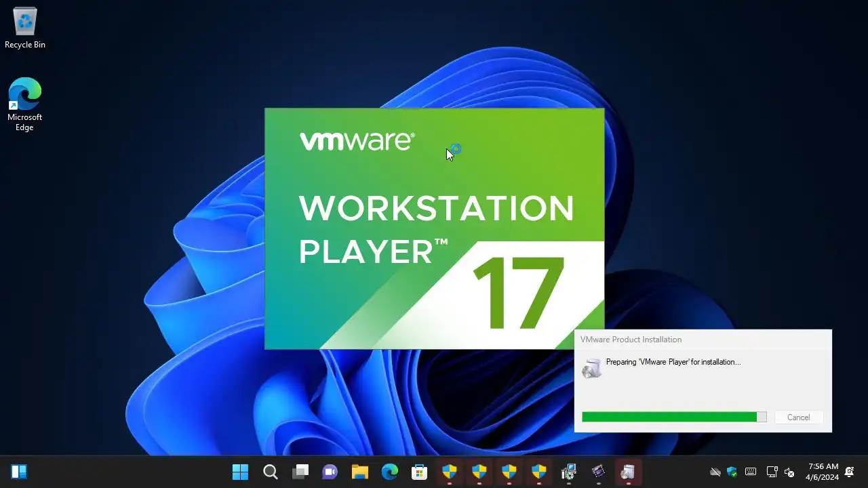Select the Microsoft Edge desktop shortcut

[25, 104]
